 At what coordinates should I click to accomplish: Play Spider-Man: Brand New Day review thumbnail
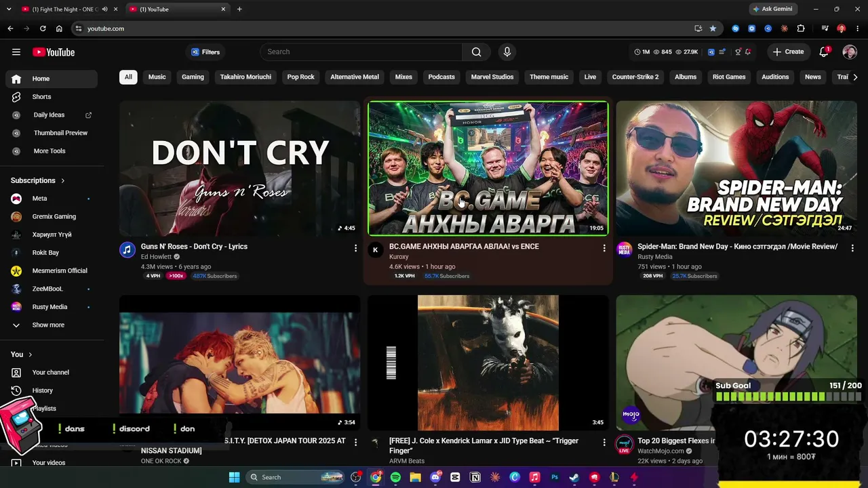736,168
